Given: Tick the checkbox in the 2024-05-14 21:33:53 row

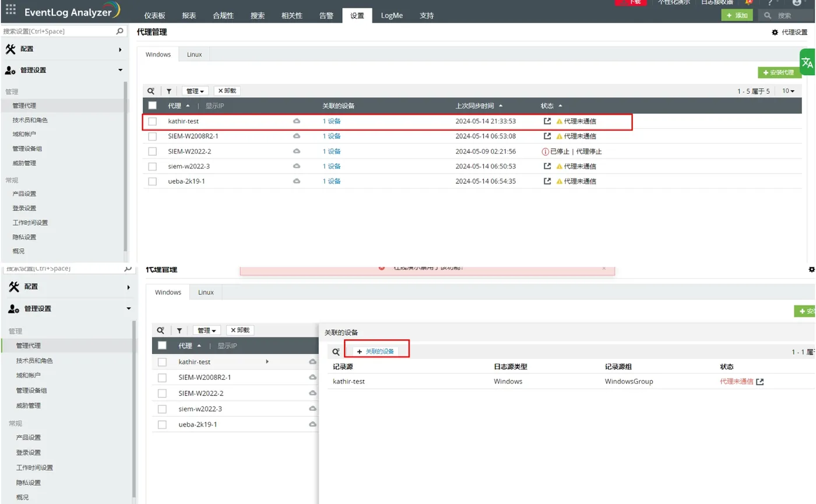Looking at the screenshot, I should (153, 121).
